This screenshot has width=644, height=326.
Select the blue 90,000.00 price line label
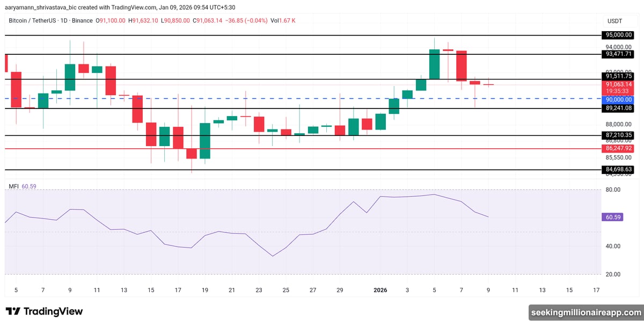[618, 99]
